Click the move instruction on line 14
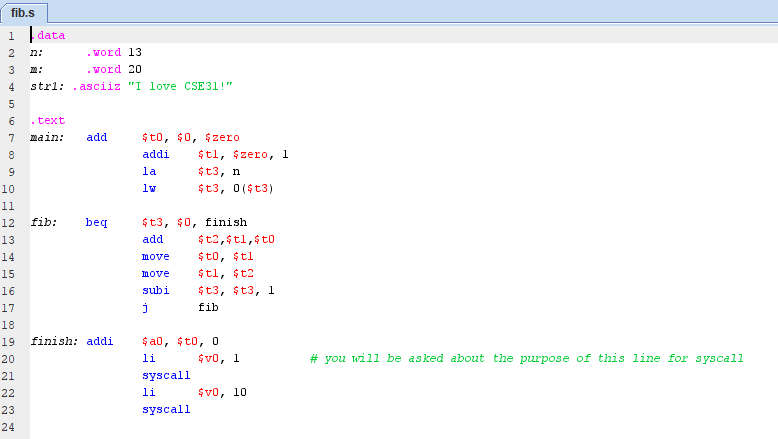Screen dimensions: 778x439 pyautogui.click(x=156, y=256)
